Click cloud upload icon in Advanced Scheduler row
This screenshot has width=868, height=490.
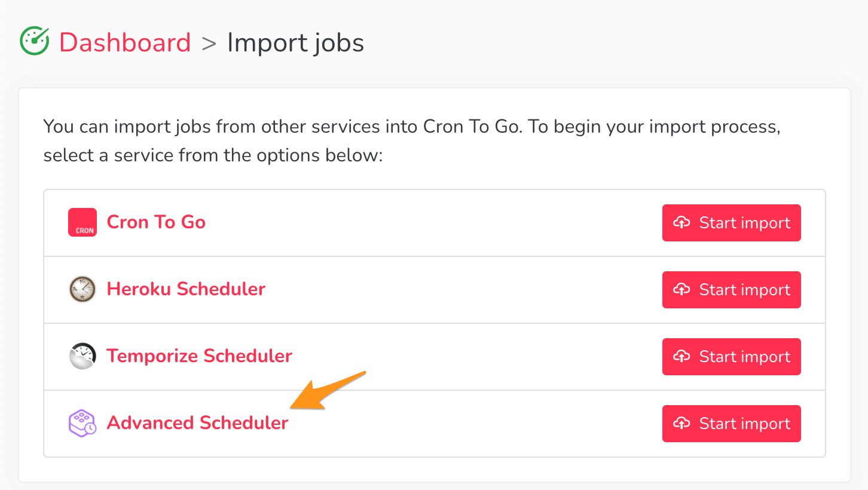click(x=682, y=424)
